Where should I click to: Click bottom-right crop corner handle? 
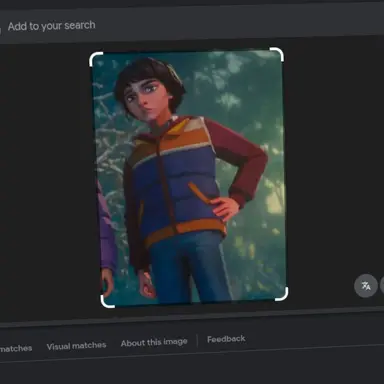(282, 294)
